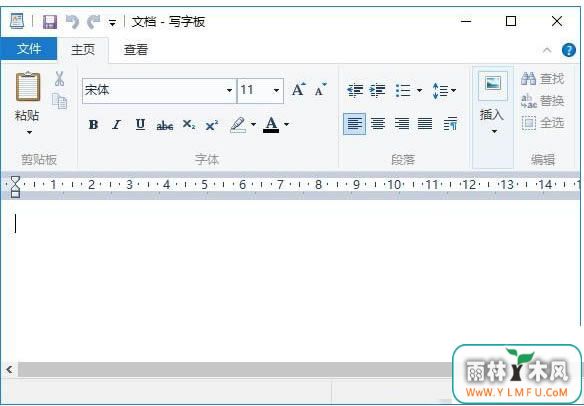Increase paragraph indent
Screen dimensions: 584x406
(377, 91)
